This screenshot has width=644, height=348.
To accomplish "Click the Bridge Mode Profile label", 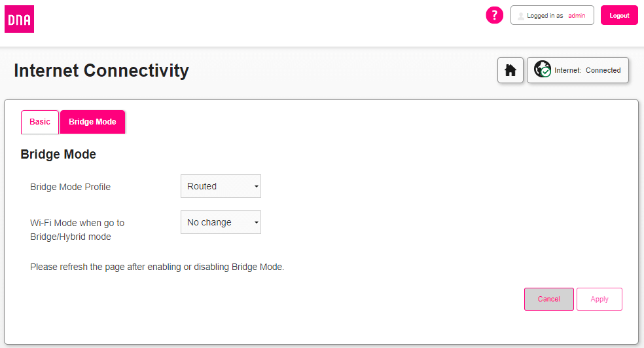I will (71, 187).
